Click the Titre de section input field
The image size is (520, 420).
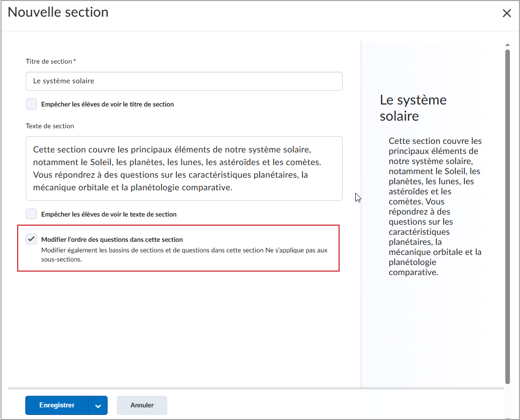pos(184,81)
